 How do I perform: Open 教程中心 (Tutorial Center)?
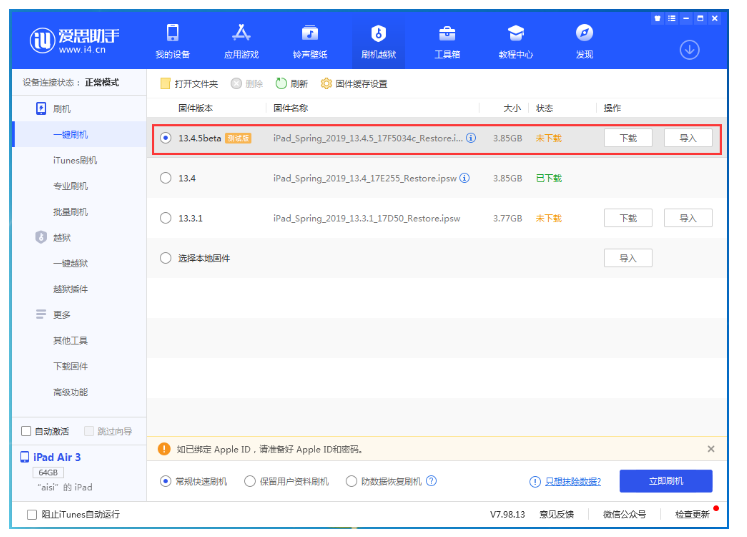515,42
